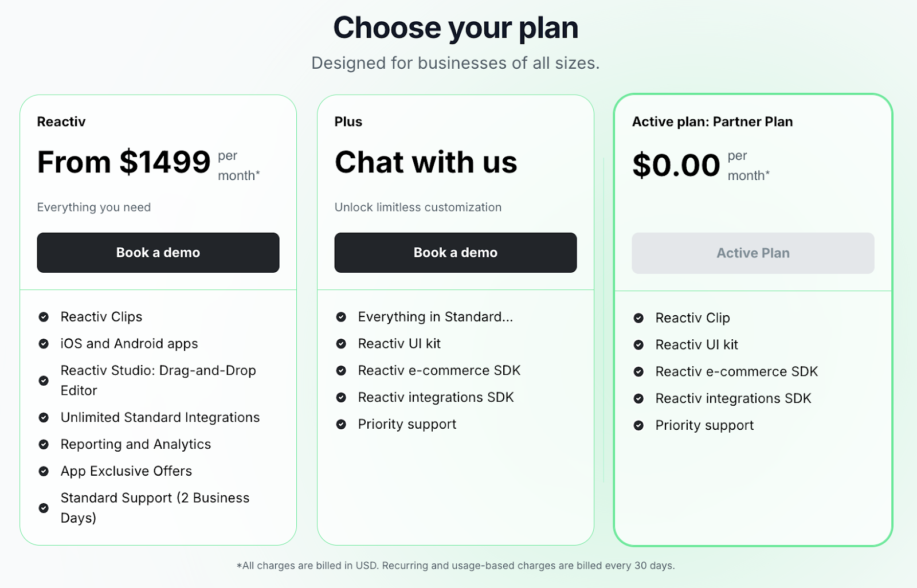Click checkmark beside Unlimited Standard Integrations

coord(44,418)
